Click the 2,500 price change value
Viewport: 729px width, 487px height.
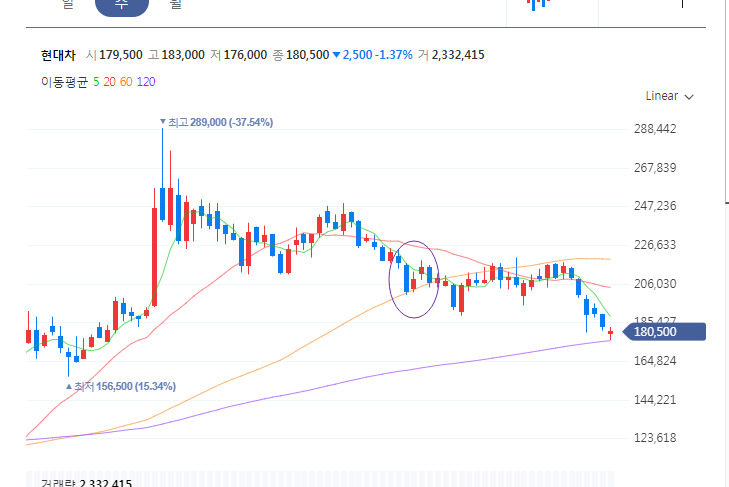pos(358,55)
